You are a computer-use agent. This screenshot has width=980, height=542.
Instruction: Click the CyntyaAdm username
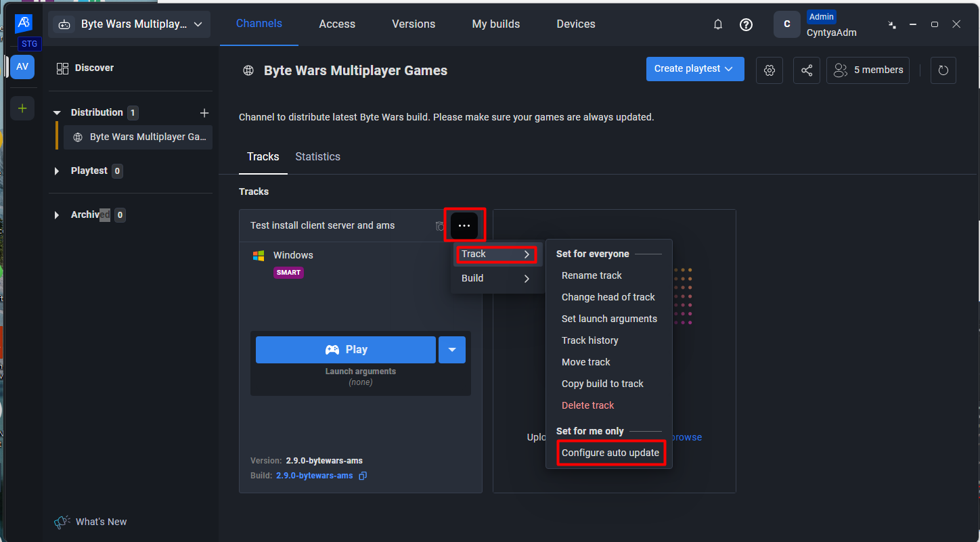832,32
